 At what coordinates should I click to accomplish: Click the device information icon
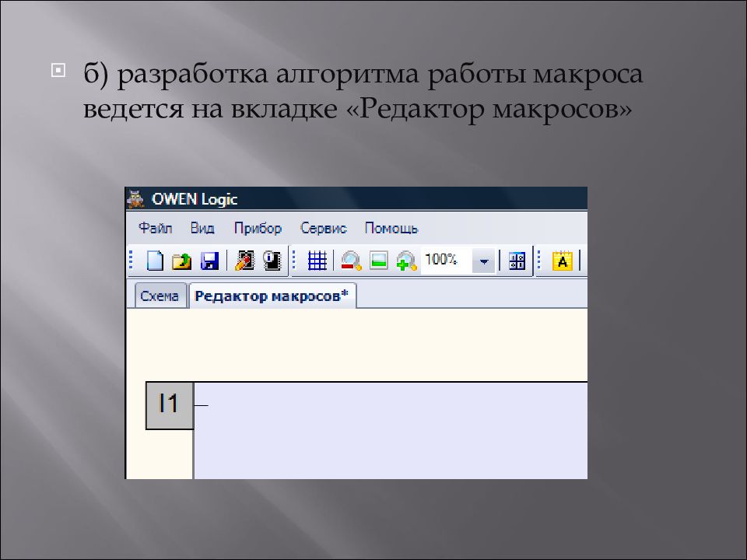272,261
